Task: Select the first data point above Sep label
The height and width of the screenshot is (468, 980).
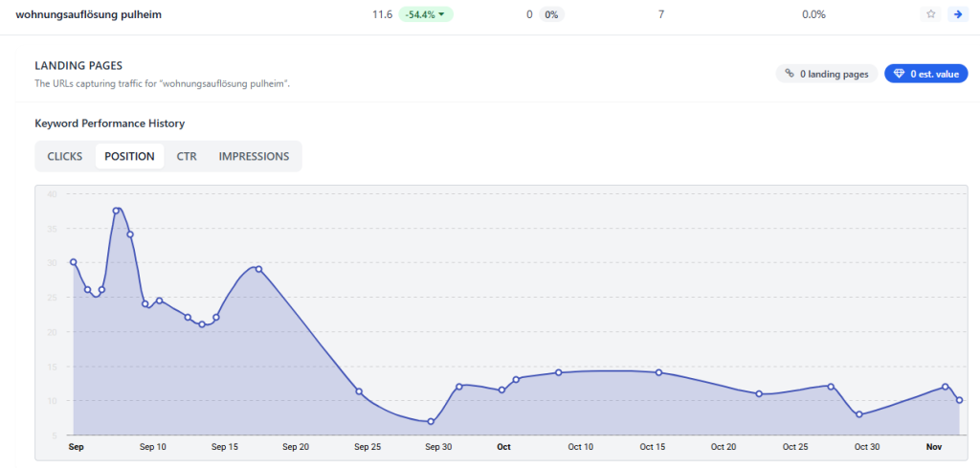Action: (73, 262)
